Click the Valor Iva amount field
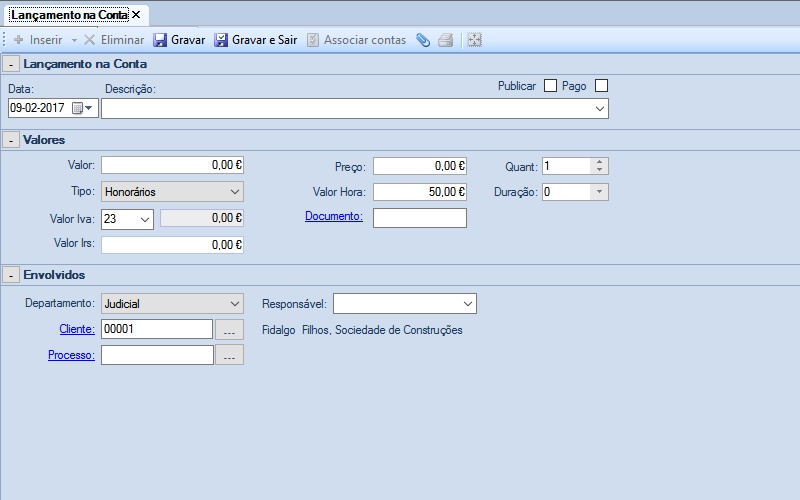Image resolution: width=800 pixels, height=500 pixels. coord(202,218)
